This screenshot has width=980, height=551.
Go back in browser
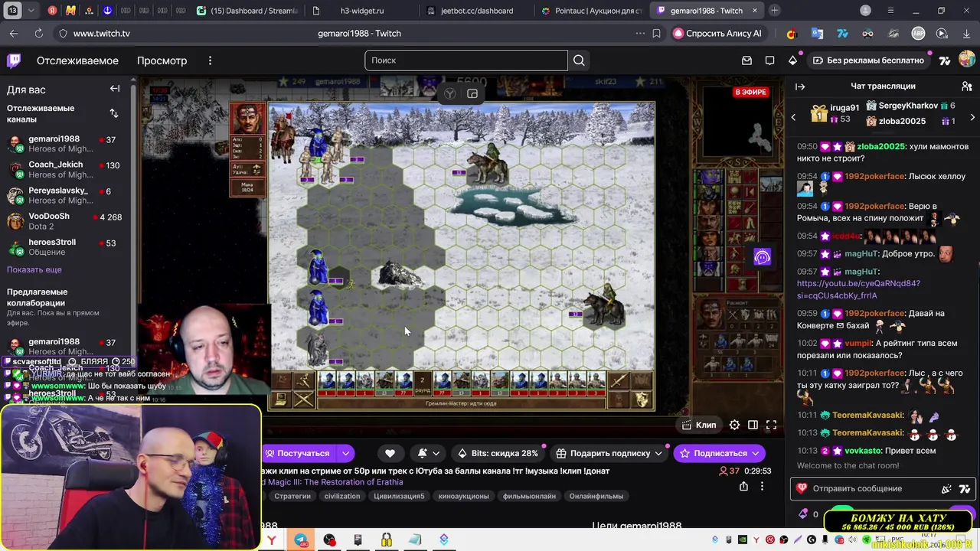[14, 34]
